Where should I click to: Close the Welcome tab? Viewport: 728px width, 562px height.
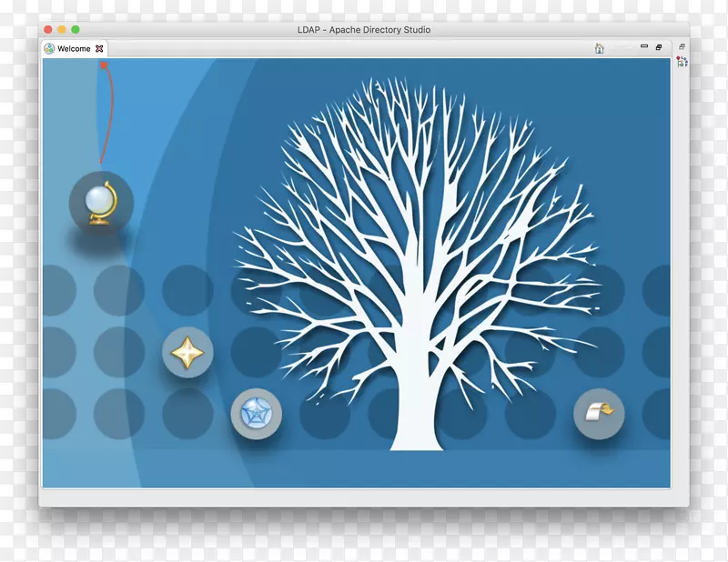pyautogui.click(x=98, y=49)
